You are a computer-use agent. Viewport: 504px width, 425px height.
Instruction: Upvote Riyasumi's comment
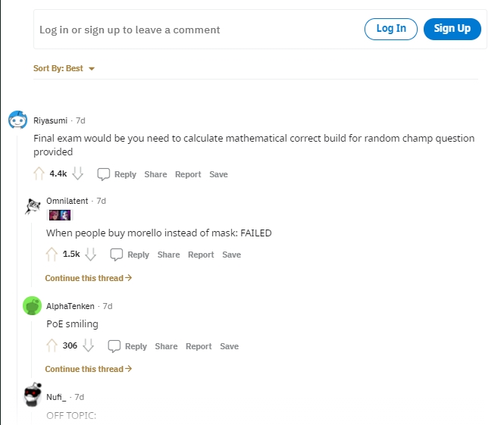[x=39, y=173]
